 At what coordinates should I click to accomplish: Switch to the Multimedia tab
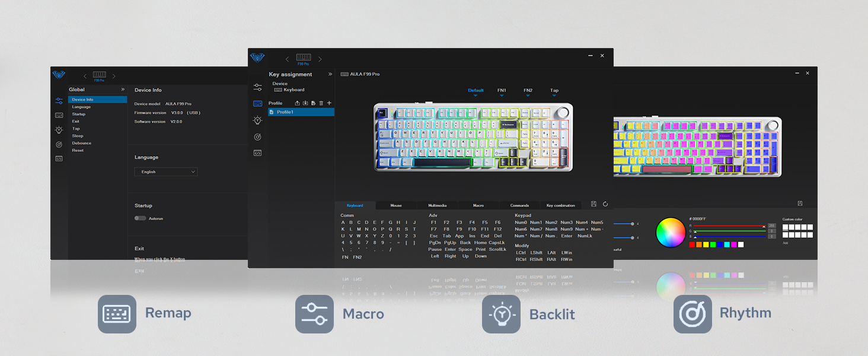(x=437, y=205)
